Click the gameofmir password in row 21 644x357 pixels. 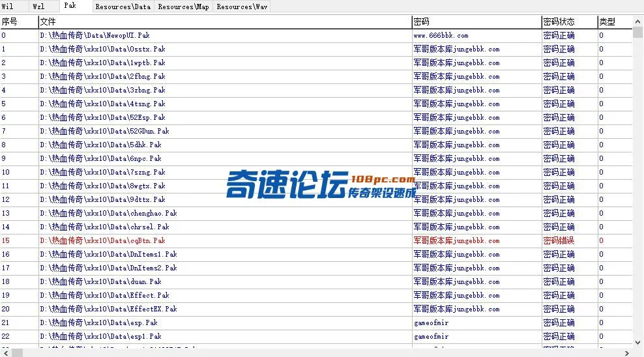coord(432,323)
